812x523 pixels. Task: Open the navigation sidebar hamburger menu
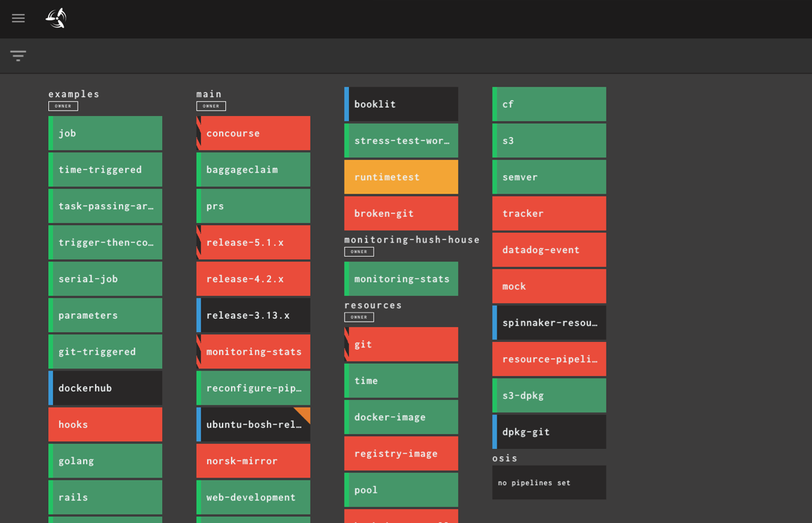pos(18,18)
